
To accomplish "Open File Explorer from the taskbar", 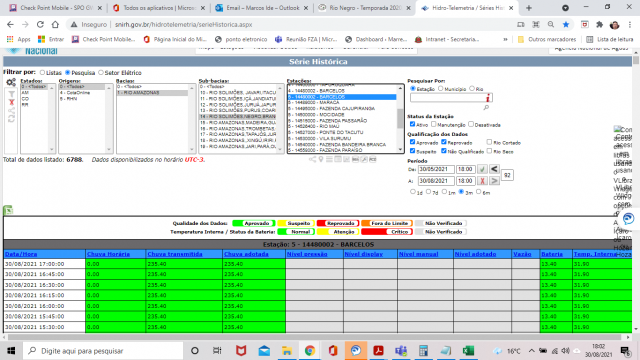I will (287, 351).
